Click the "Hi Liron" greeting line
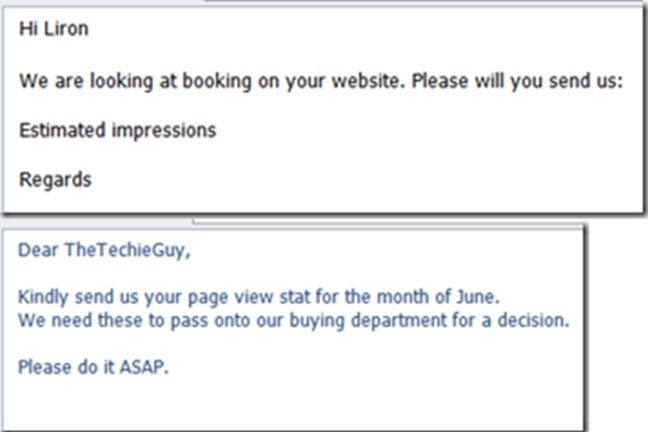Screen dimensions: 648x432 click(54, 29)
